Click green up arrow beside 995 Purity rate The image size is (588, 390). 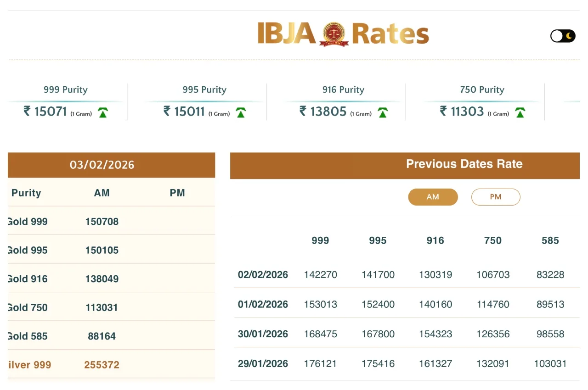(241, 113)
